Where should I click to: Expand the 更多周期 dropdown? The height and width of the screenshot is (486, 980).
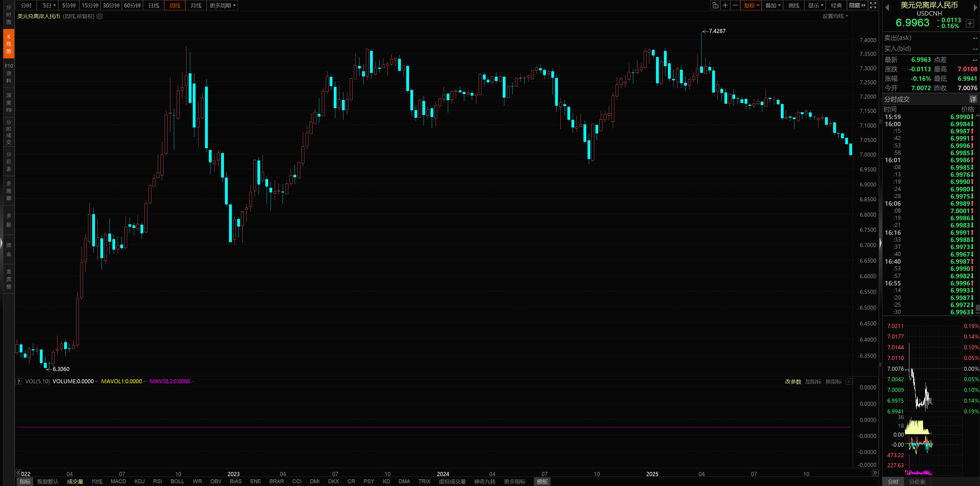click(x=222, y=5)
